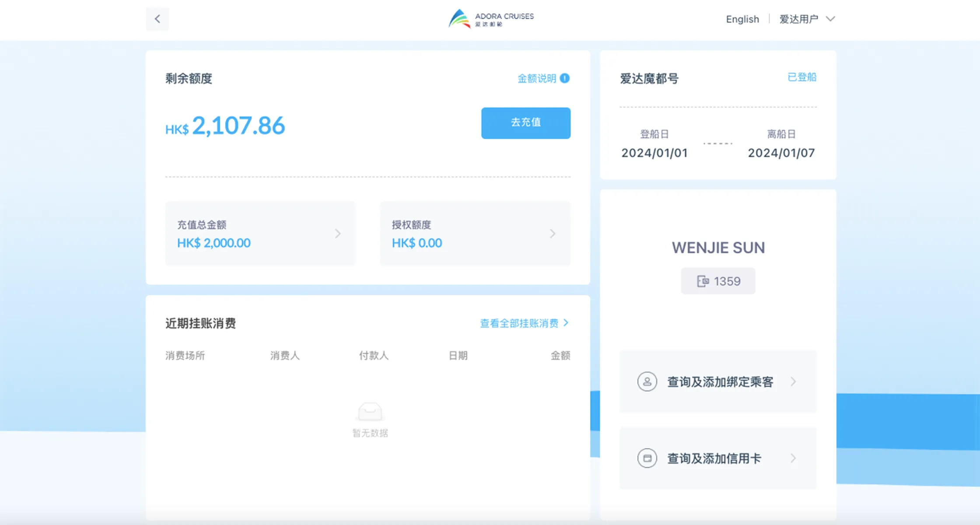Open 查询及添加信用卡 chevron
This screenshot has height=525, width=980.
pyautogui.click(x=793, y=458)
